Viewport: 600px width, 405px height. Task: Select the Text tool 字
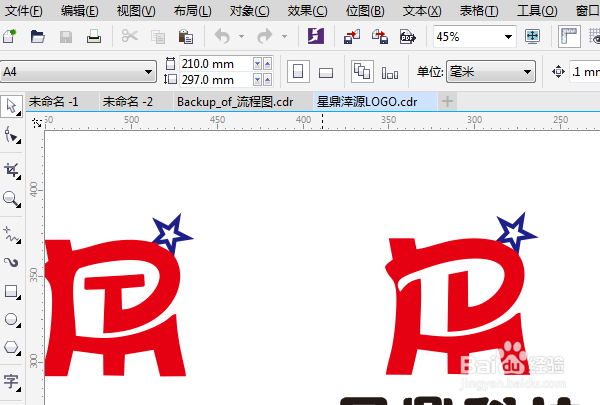tap(12, 382)
